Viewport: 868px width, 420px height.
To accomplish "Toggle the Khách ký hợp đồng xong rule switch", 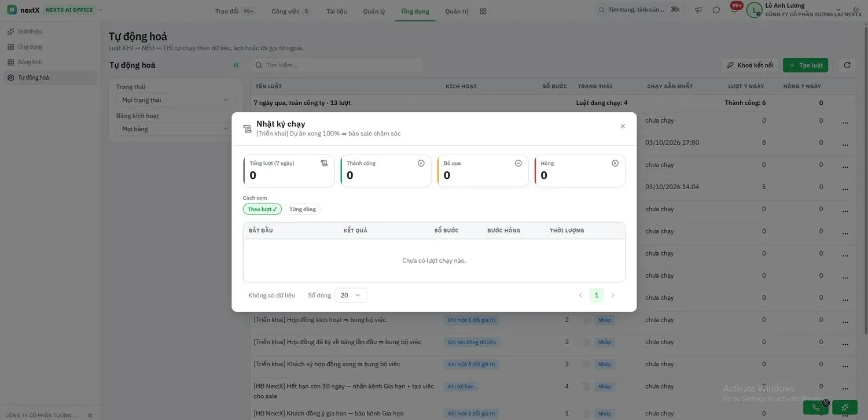I will pos(586,364).
